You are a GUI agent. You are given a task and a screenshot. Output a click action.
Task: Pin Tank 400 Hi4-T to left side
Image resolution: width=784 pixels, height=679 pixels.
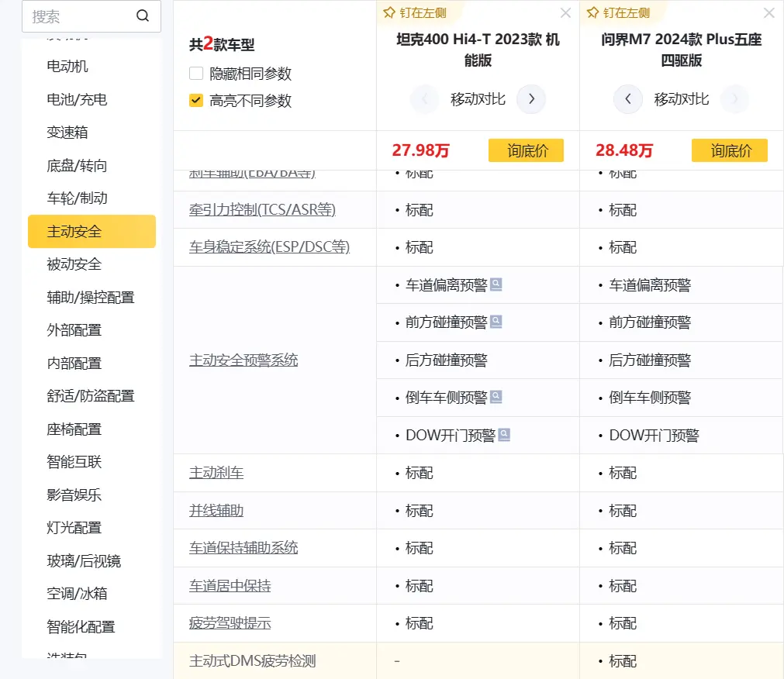(x=415, y=13)
